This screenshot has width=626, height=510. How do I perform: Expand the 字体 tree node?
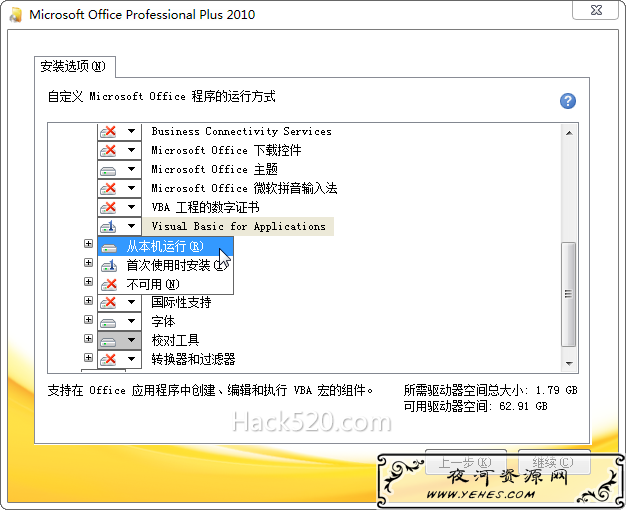click(x=89, y=319)
